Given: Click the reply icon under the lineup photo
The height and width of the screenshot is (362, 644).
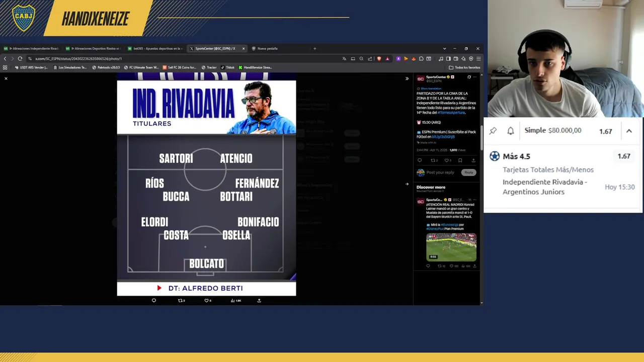Looking at the screenshot, I should coord(154,301).
